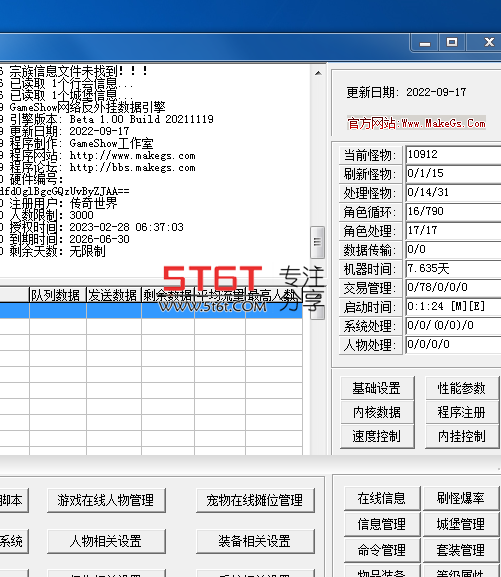Open the 基础设置 settings
Screen dimensions: 501x577
[x=377, y=388]
